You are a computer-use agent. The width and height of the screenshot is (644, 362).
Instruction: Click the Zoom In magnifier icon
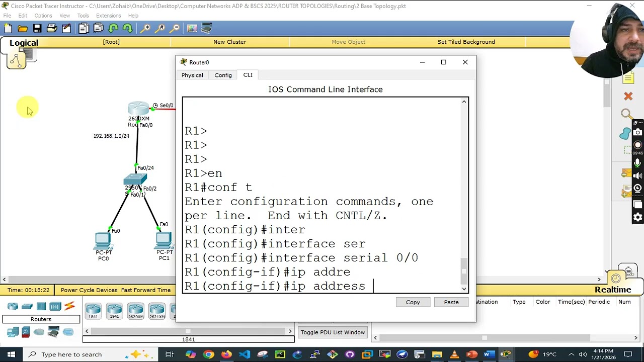145,29
